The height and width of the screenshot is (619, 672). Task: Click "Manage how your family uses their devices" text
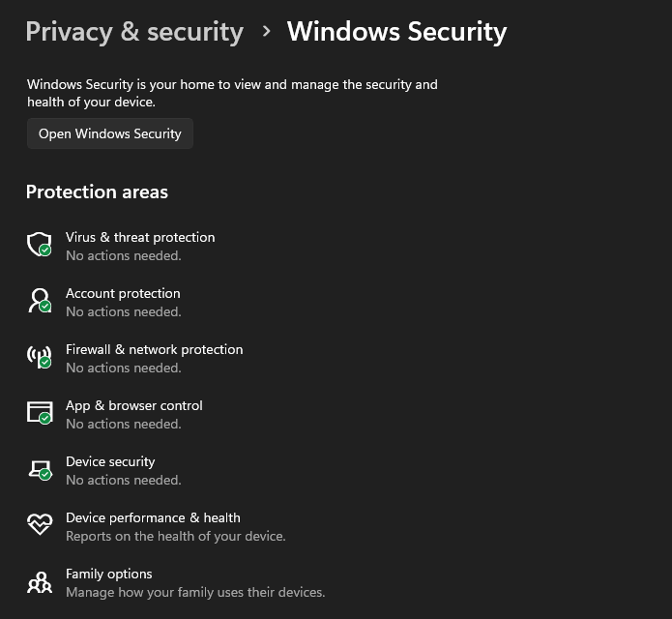(195, 592)
